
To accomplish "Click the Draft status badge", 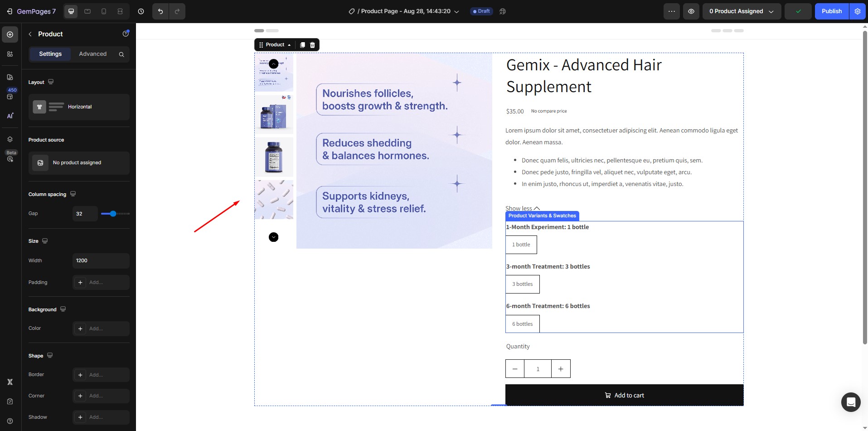I will click(x=481, y=11).
